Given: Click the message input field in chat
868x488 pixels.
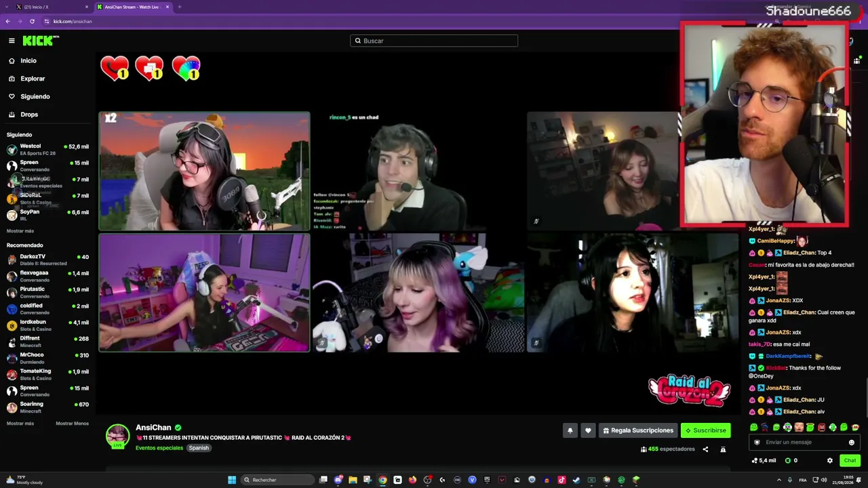Looking at the screenshot, I should (805, 443).
